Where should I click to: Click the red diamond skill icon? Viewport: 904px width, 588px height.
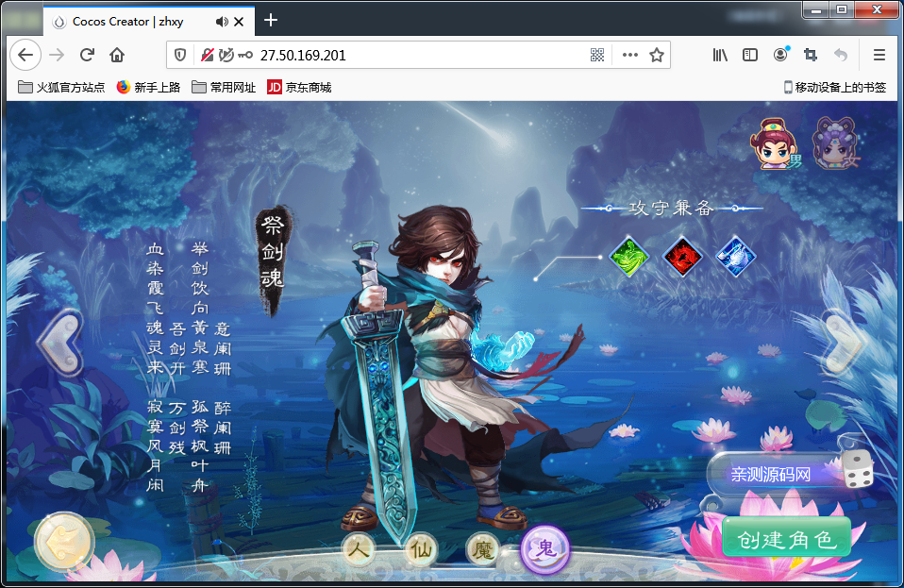(682, 257)
